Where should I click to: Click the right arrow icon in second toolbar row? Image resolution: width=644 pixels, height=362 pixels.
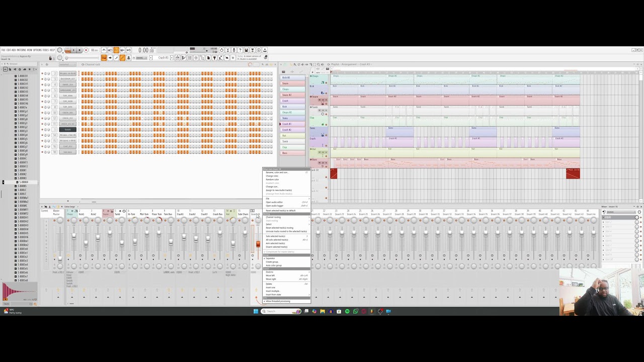(110, 57)
